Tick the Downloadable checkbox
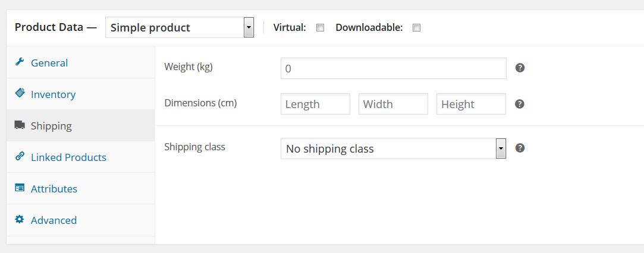The image size is (644, 253). pos(416,28)
